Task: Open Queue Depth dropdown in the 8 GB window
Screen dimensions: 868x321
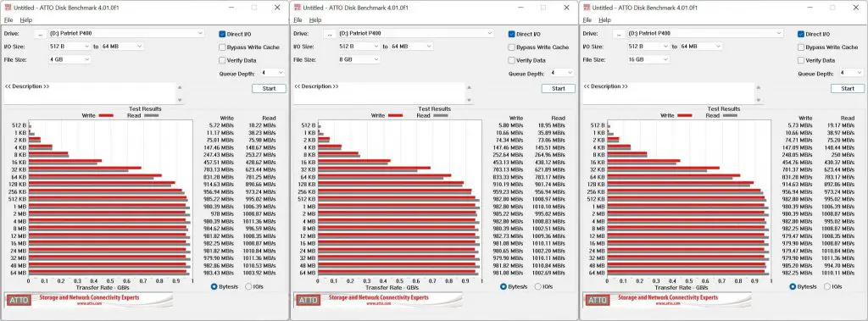Action: tap(562, 73)
